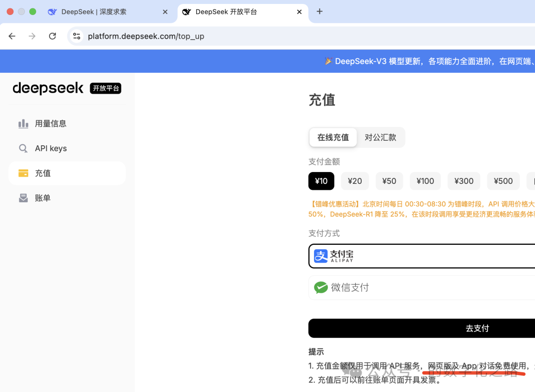This screenshot has width=535, height=392.
Task: Click the Alipay logo icon
Action: pyautogui.click(x=321, y=256)
